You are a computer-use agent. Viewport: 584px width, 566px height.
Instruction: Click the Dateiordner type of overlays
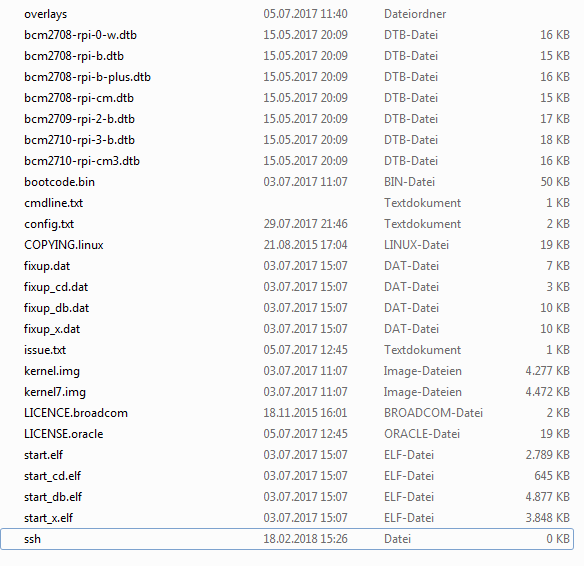click(x=415, y=14)
